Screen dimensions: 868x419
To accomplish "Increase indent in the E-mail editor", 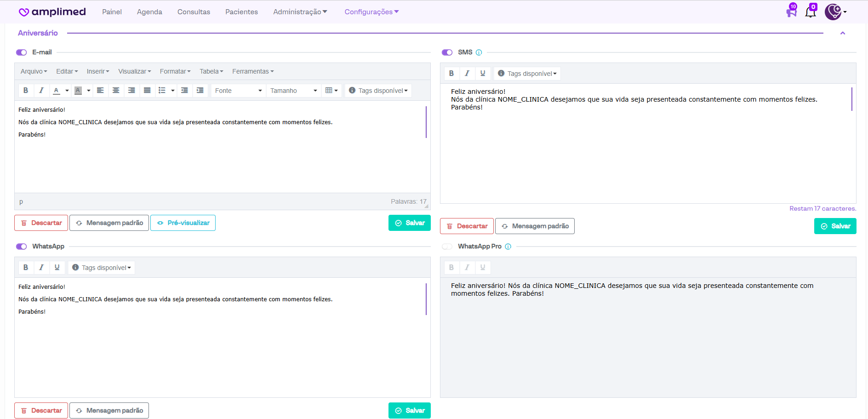I will [200, 91].
